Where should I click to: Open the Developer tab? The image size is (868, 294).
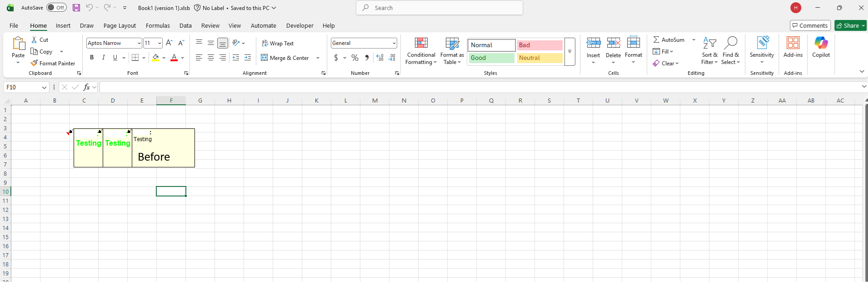pyautogui.click(x=300, y=26)
